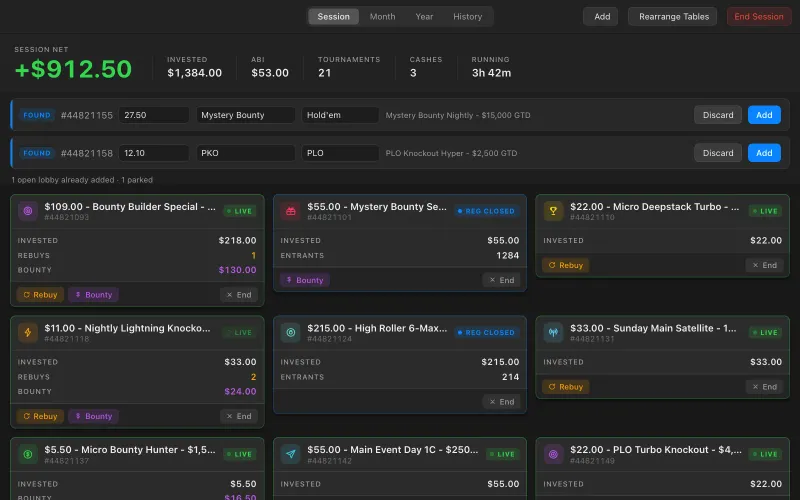
Task: Click LIVE badge on Micro Deepstack Turbo
Action: (x=765, y=211)
